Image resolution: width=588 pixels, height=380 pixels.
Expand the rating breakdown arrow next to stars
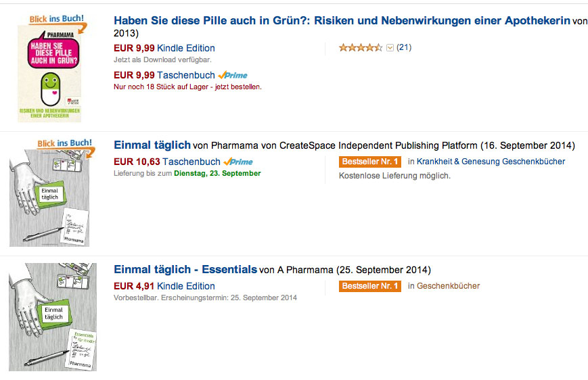tap(390, 48)
